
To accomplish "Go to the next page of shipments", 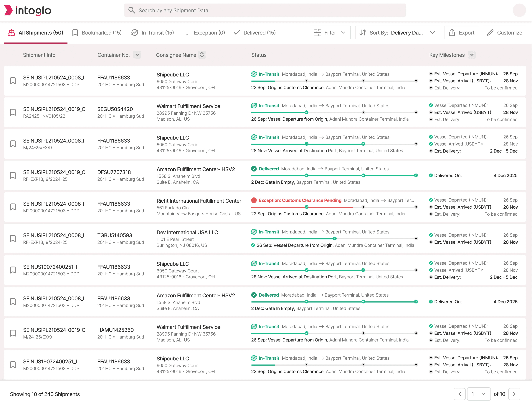I will (514, 394).
